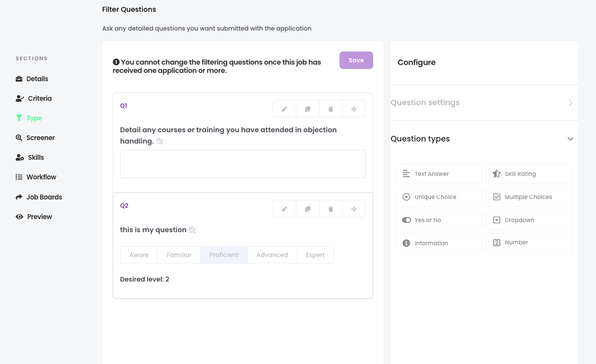
Task: Duplicate question Q1 with the copy icon
Action: coord(308,109)
